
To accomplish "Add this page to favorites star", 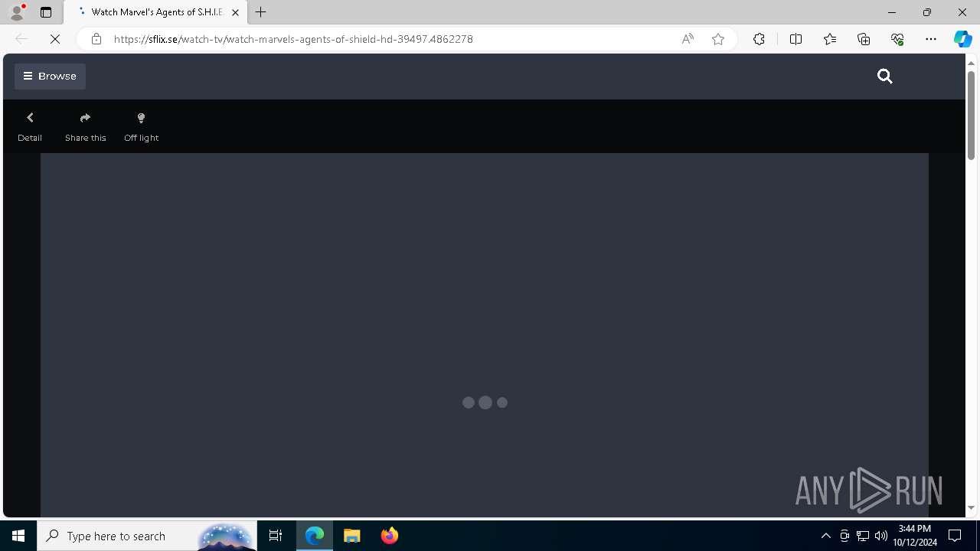I will pyautogui.click(x=718, y=39).
